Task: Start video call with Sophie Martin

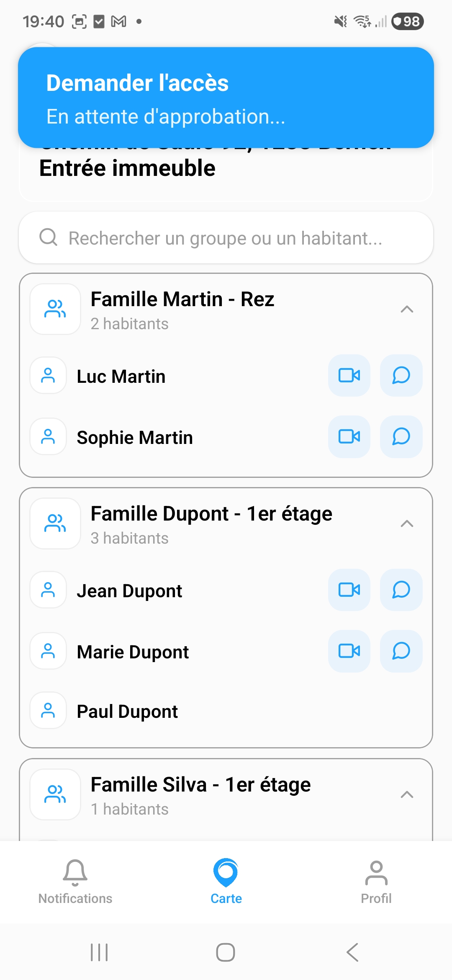Action: pyautogui.click(x=349, y=436)
